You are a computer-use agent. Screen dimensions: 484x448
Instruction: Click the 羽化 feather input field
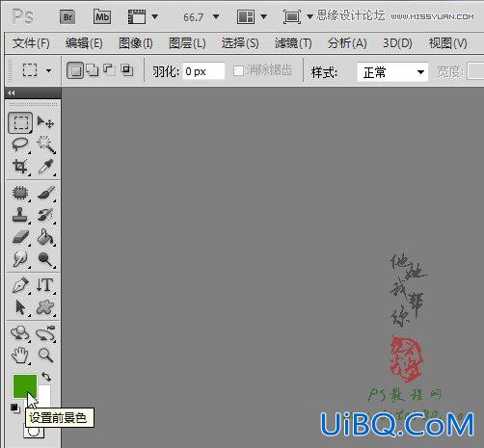203,71
